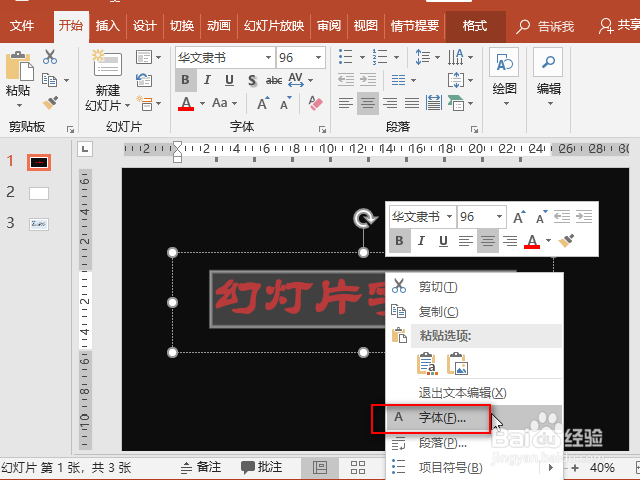Switch to the Design (设计) tab
Screen dimensions: 640x480
(144, 26)
